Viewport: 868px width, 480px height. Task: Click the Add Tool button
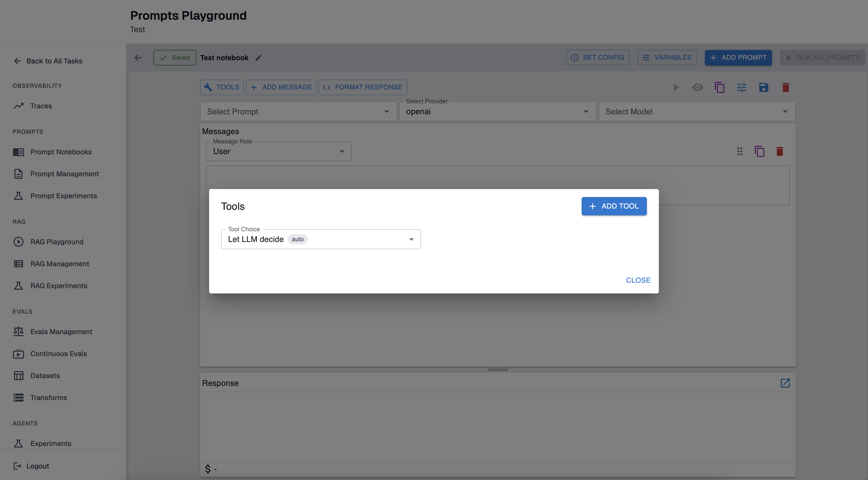click(614, 206)
